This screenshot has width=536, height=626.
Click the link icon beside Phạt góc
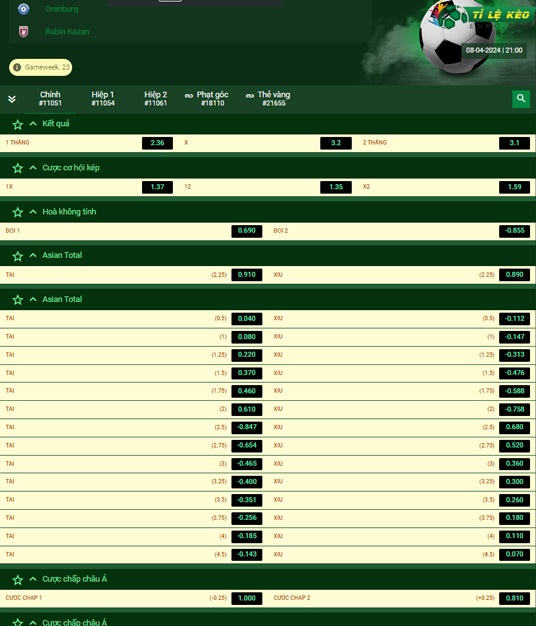(x=189, y=96)
